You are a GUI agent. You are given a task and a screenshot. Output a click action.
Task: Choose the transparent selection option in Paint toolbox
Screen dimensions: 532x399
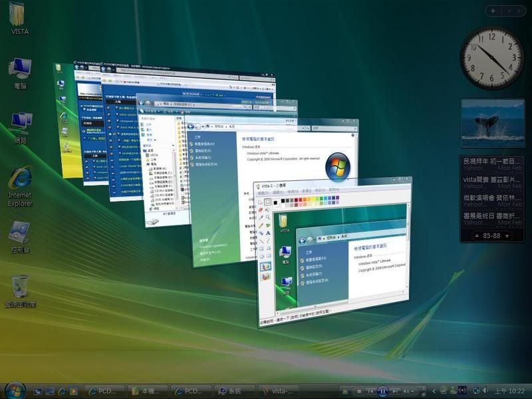tap(265, 276)
